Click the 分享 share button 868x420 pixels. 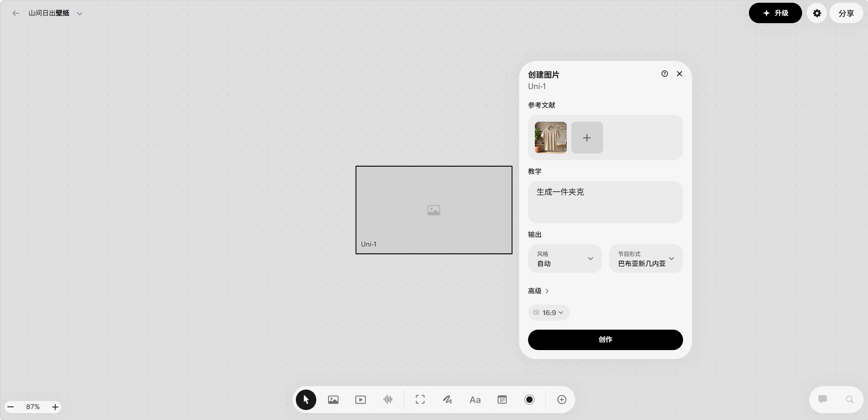pos(846,13)
